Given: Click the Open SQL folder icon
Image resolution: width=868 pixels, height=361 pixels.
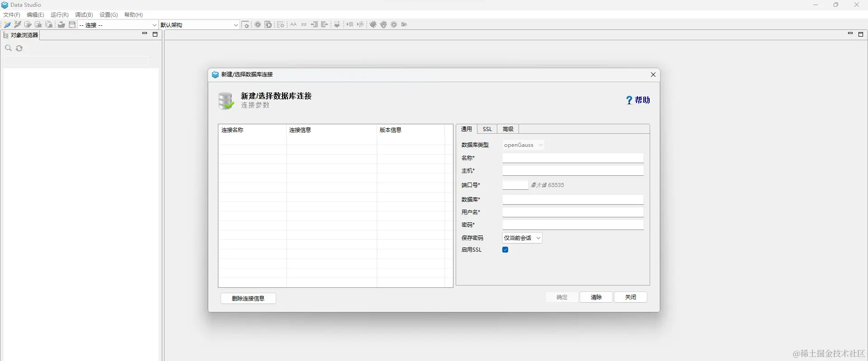Looking at the screenshot, I should coord(61,25).
